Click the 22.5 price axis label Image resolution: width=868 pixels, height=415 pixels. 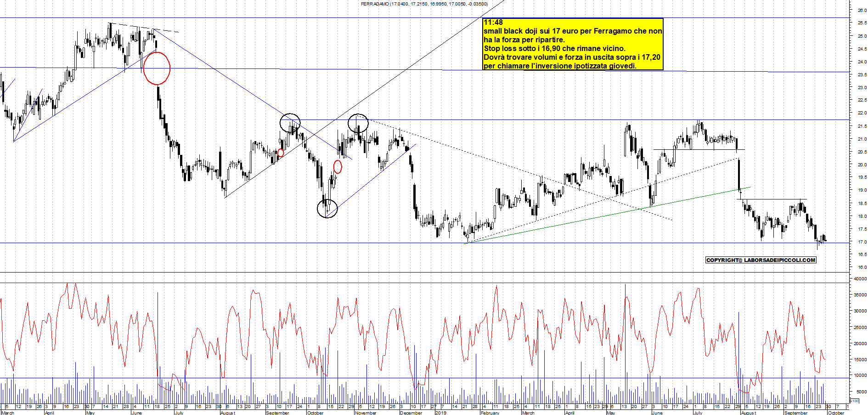(x=862, y=100)
